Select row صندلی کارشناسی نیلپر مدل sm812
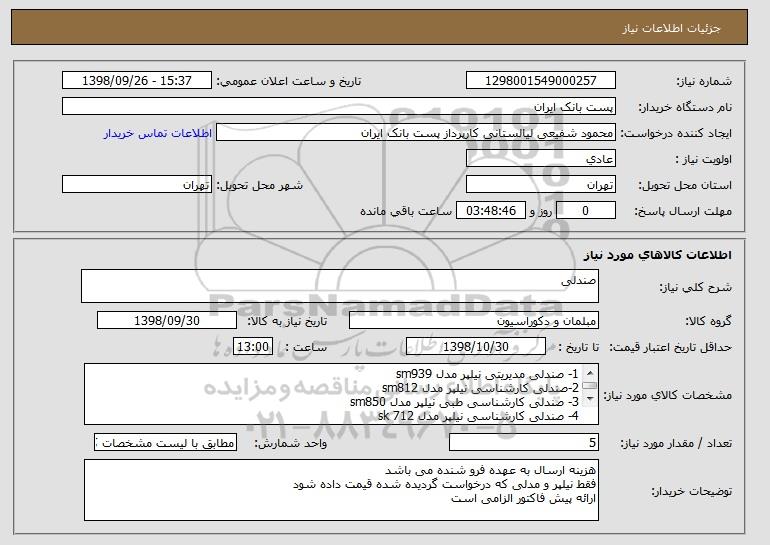 coord(480,388)
